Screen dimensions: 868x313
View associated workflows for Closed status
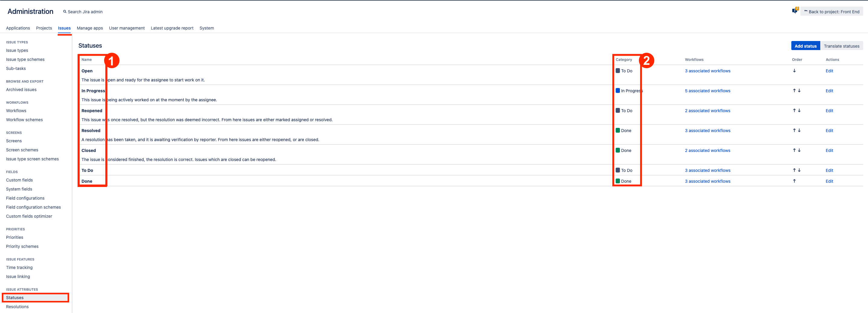708,150
